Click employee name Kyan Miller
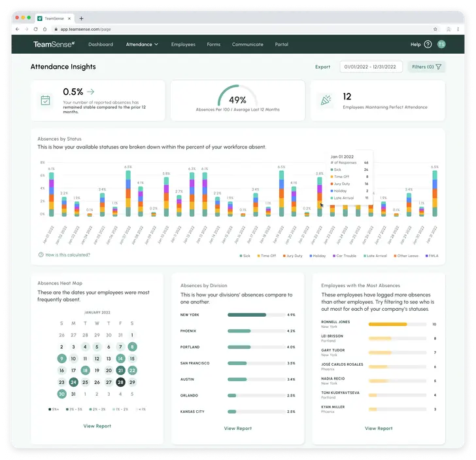The image size is (476, 460). (x=333, y=407)
